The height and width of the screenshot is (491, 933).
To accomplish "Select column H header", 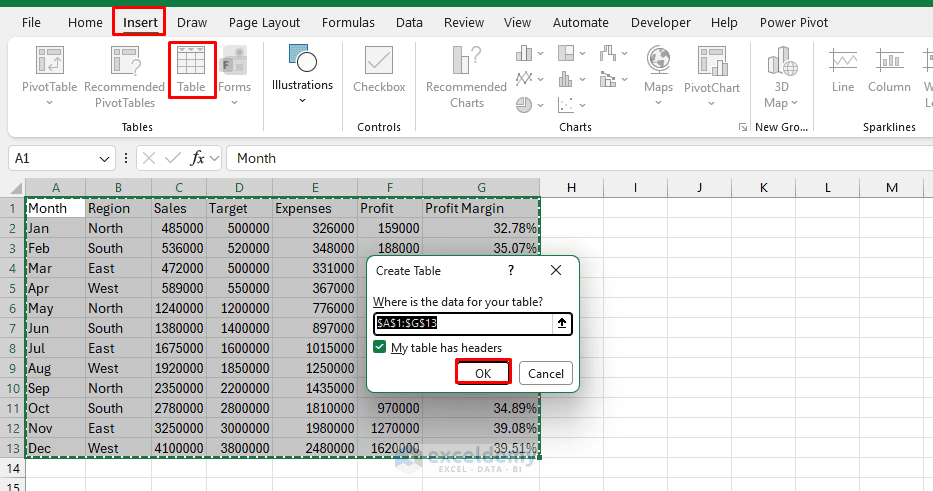I will (x=571, y=188).
